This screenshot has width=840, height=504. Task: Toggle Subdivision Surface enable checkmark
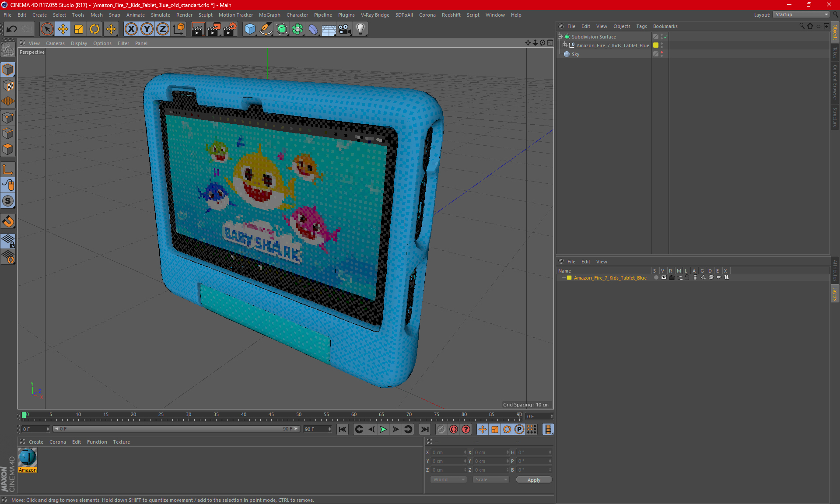(665, 37)
